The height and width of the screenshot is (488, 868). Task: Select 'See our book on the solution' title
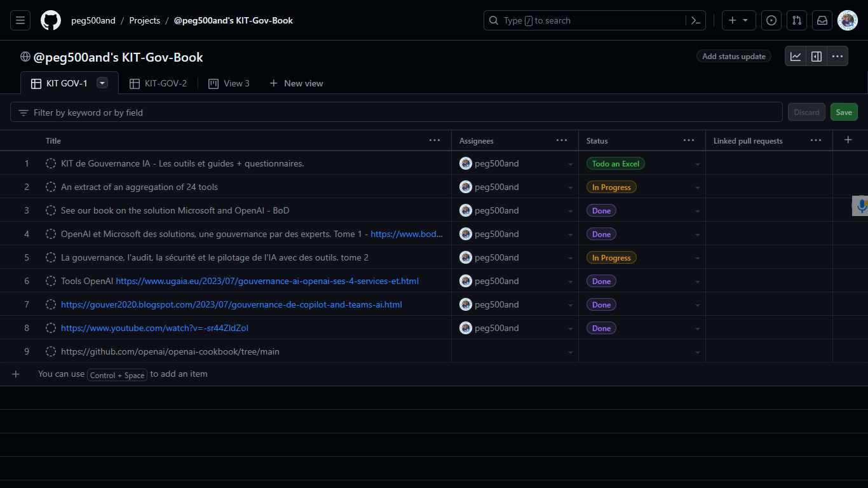(175, 210)
